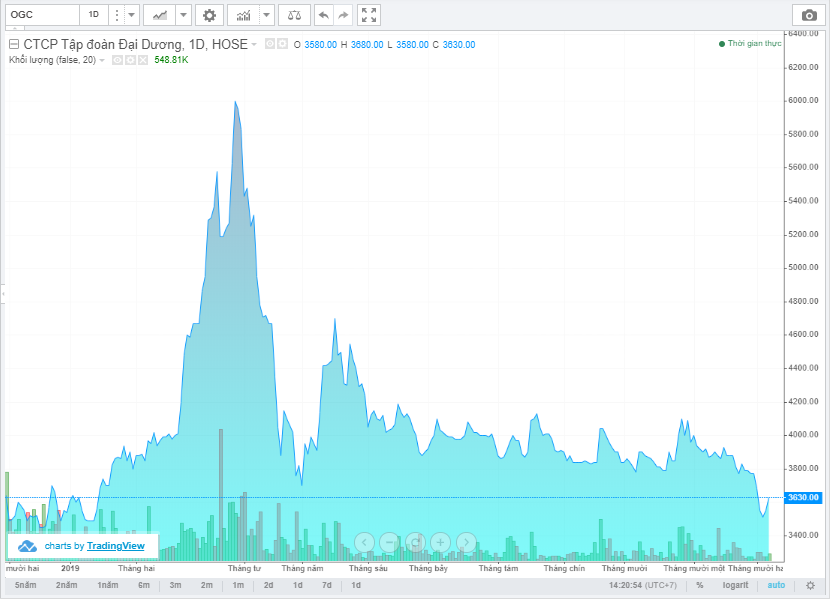Toggle auto scale mode
The image size is (830, 603).
[776, 585]
